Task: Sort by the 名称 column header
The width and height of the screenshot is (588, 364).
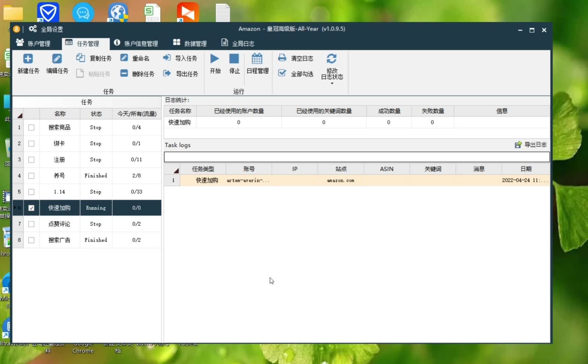Action: tap(60, 114)
